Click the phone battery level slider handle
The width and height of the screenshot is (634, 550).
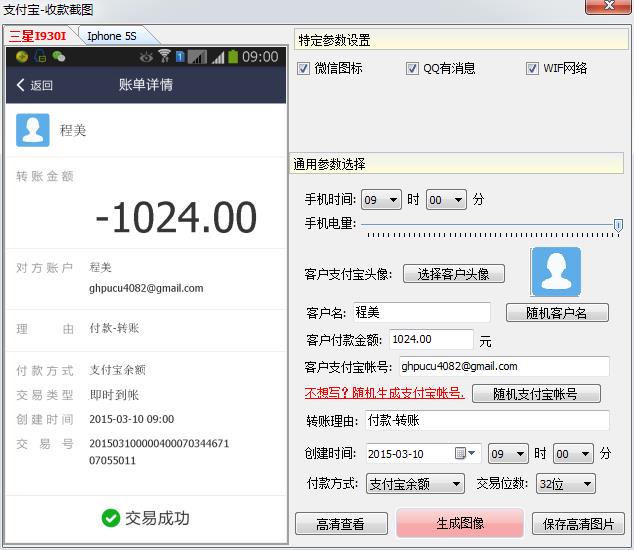coord(618,226)
